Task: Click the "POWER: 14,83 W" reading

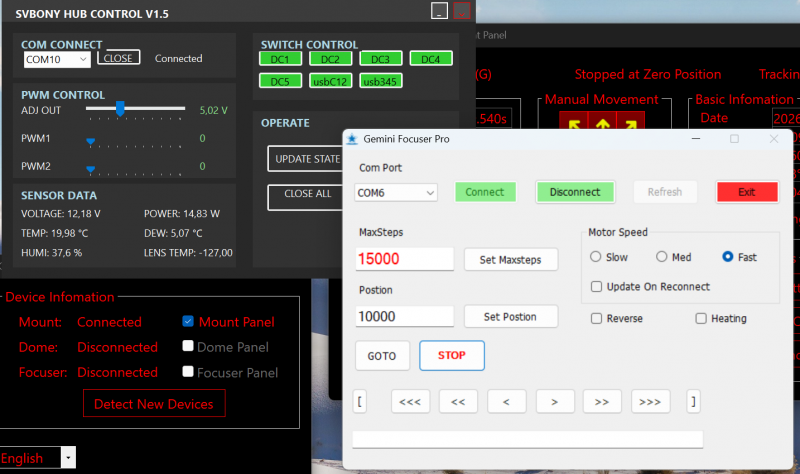Action: point(182,214)
